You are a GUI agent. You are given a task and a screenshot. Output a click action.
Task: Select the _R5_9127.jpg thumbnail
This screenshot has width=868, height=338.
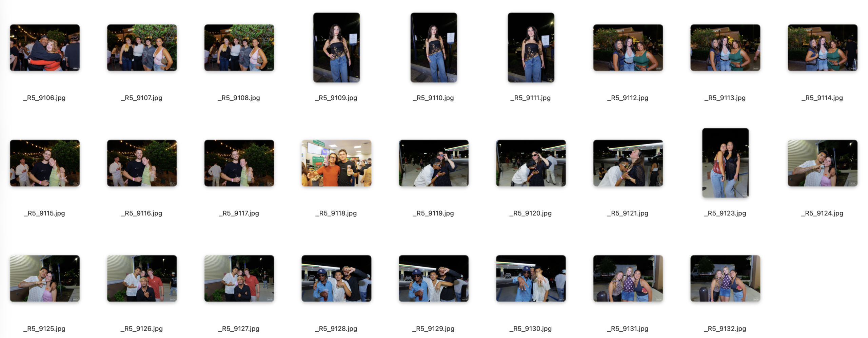(x=239, y=278)
